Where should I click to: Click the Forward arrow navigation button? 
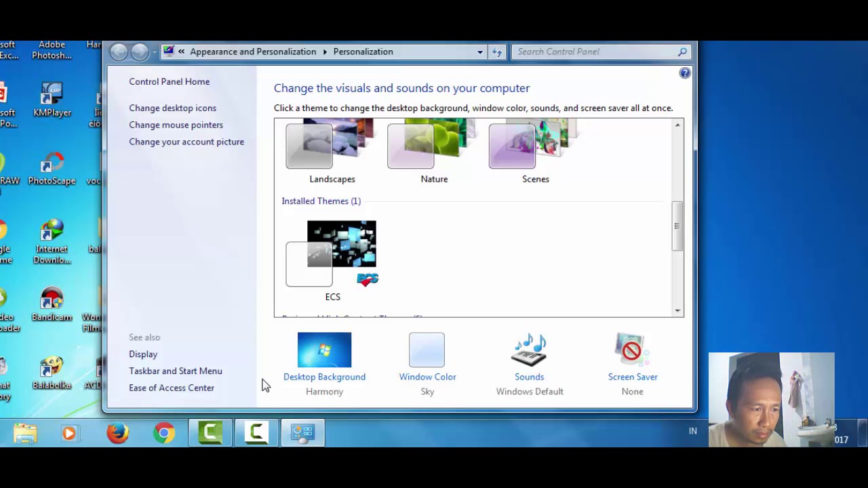pyautogui.click(x=140, y=52)
